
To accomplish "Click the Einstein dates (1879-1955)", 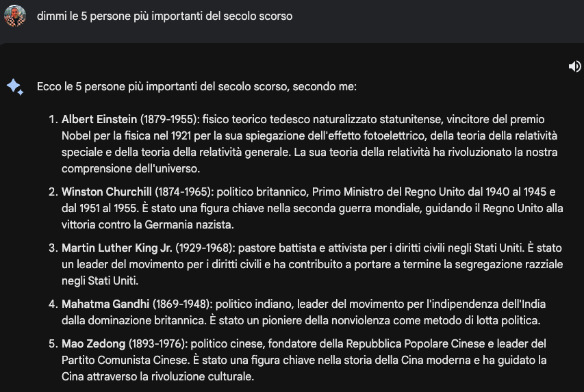I will coord(170,119).
